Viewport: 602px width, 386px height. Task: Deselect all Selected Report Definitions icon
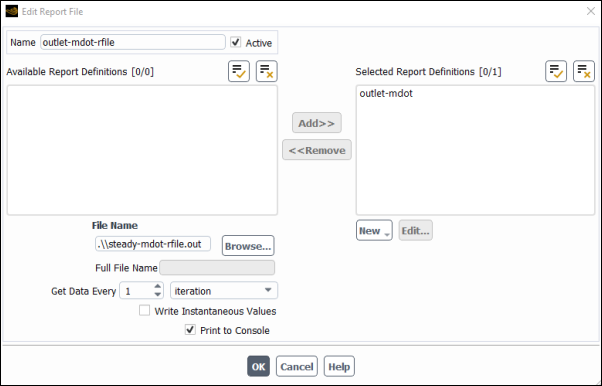click(584, 71)
